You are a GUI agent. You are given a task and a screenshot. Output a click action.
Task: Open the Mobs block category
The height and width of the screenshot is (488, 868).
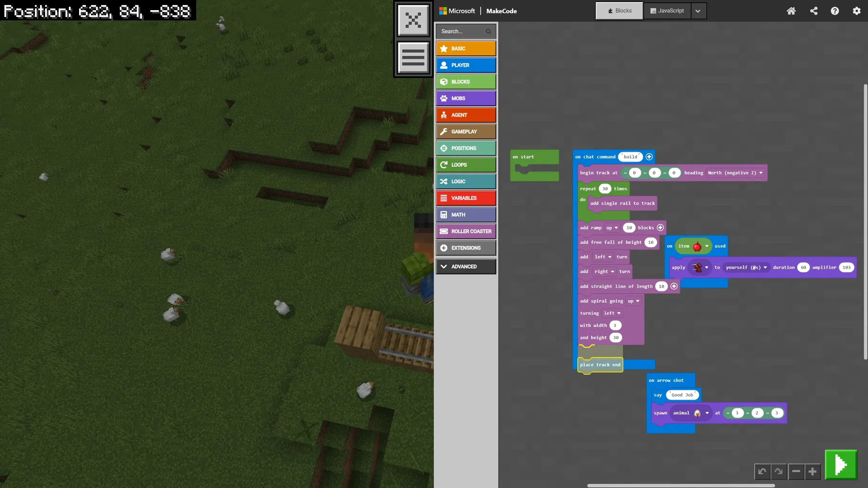click(466, 98)
